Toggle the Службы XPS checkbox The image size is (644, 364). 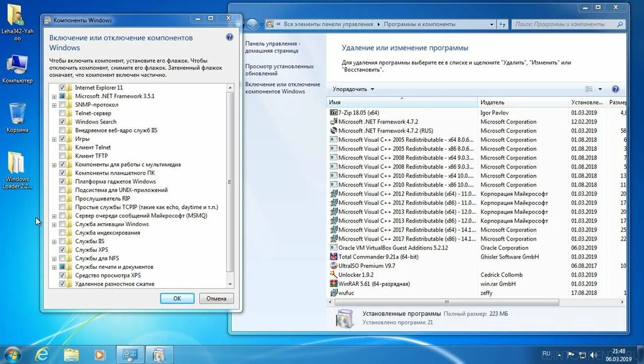(62, 249)
